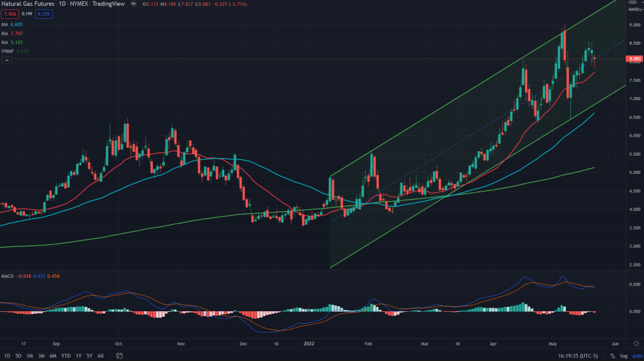Show All time range data
The width and height of the screenshot is (644, 361).
pos(101,356)
